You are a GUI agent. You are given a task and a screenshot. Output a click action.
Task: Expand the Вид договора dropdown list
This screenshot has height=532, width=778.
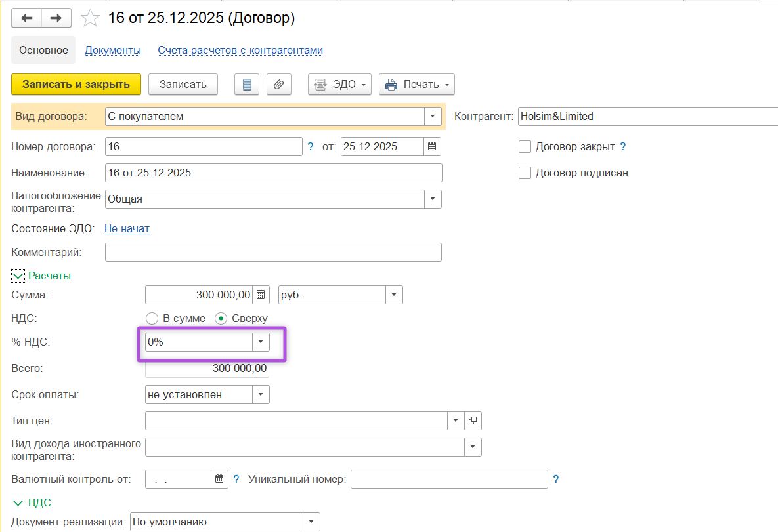click(433, 117)
